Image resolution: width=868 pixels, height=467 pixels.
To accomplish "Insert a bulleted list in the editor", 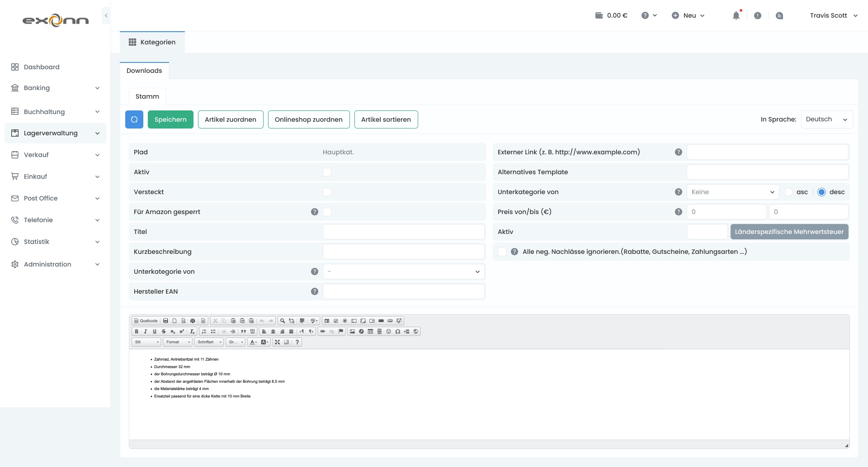I will point(213,331).
